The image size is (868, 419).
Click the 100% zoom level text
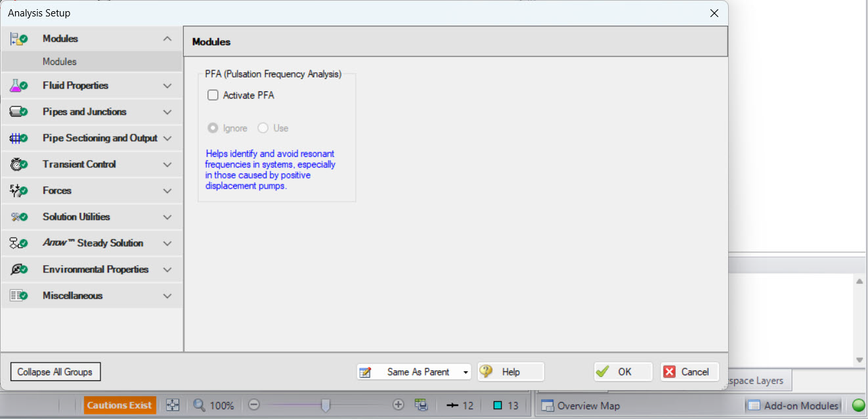coord(222,406)
